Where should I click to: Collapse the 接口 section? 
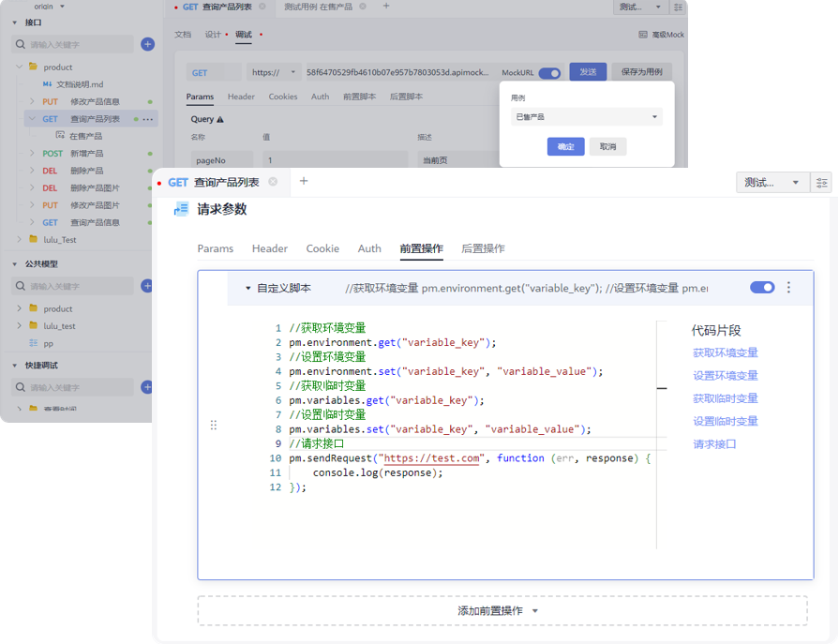(x=15, y=22)
